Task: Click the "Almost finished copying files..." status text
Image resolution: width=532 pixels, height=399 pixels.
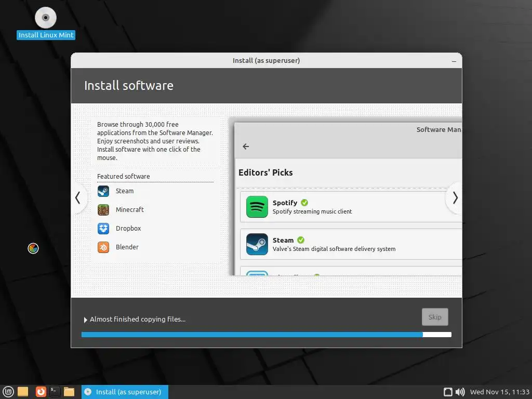Action: (x=137, y=320)
